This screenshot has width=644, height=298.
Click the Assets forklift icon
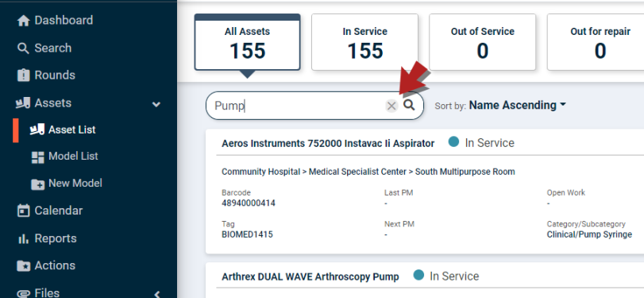pyautogui.click(x=23, y=103)
